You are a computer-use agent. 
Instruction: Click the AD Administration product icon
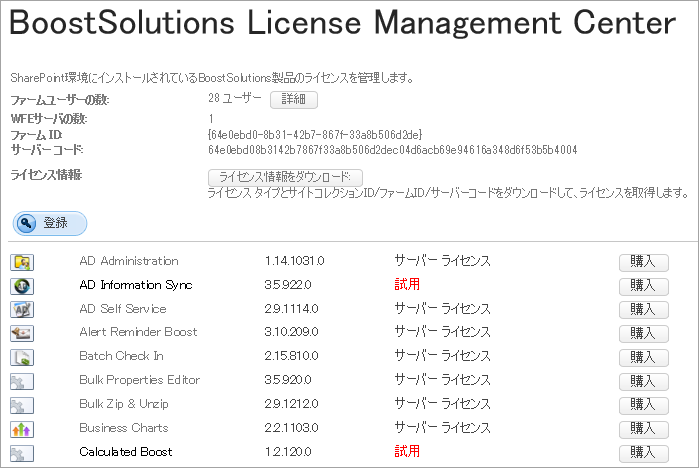coord(22,262)
